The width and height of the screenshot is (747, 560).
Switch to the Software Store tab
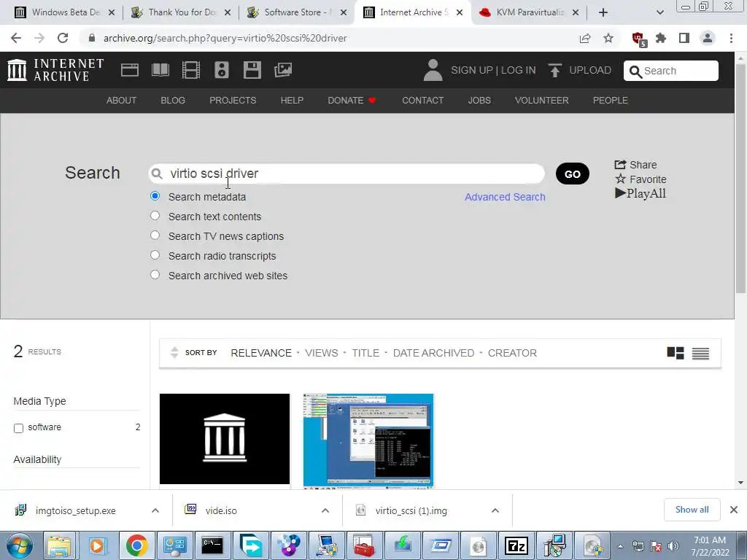tap(298, 12)
